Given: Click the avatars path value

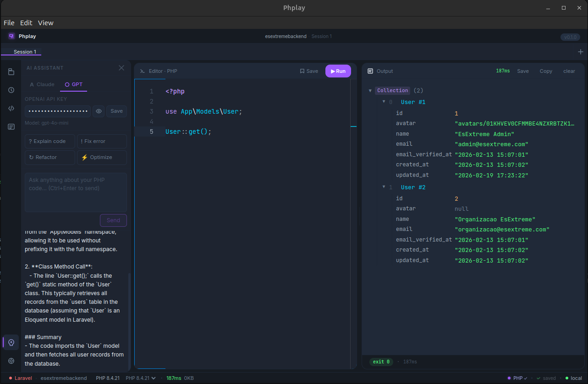Looking at the screenshot, I should pyautogui.click(x=514, y=124).
